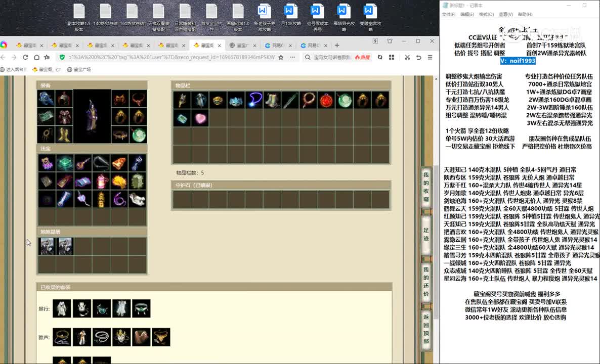The height and width of the screenshot is (364, 600).
Task: Click 我的收藏 side button
Action: click(426, 187)
